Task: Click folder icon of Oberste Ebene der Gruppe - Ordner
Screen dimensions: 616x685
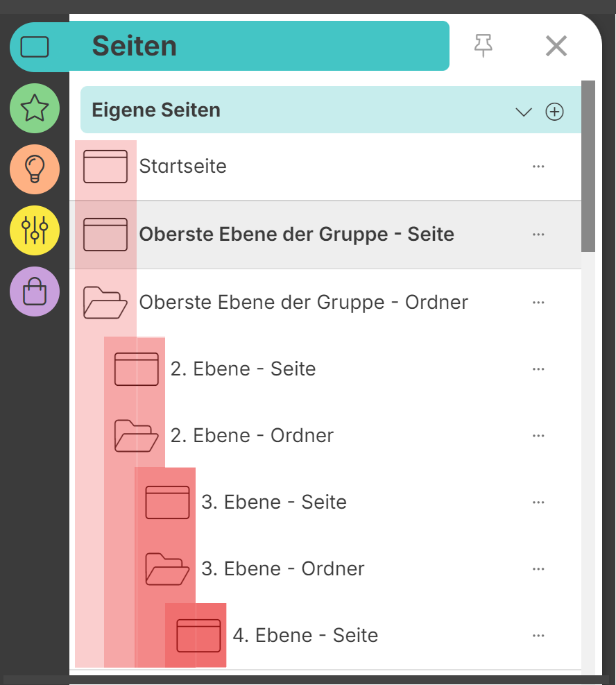Action: (105, 303)
